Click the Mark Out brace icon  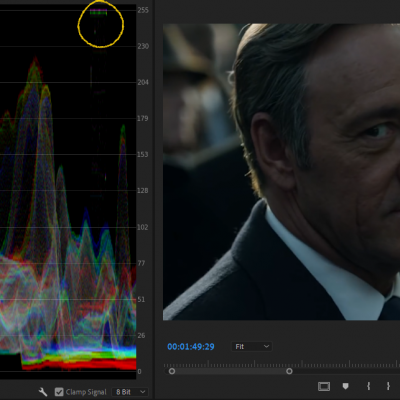click(388, 386)
